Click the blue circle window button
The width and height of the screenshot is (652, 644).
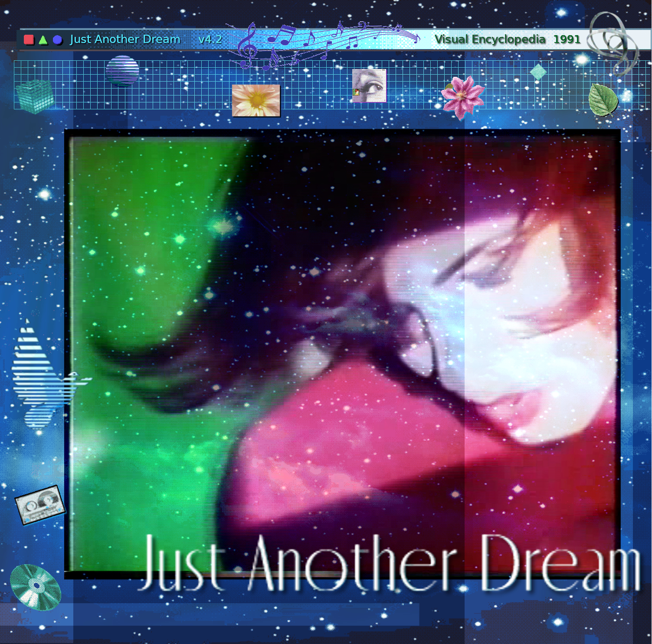(x=57, y=40)
